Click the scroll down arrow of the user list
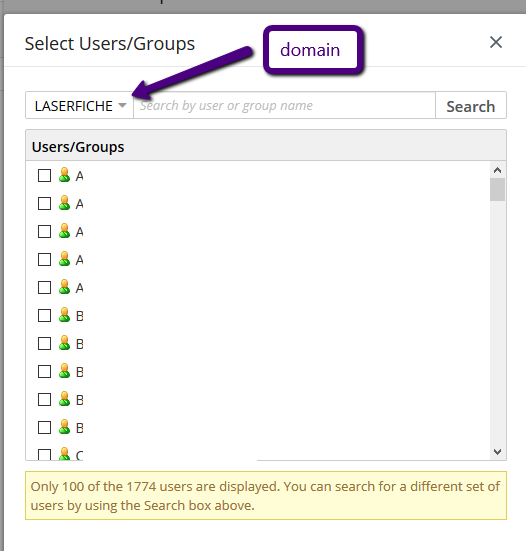Viewport: 526px width, 551px height. pyautogui.click(x=498, y=452)
